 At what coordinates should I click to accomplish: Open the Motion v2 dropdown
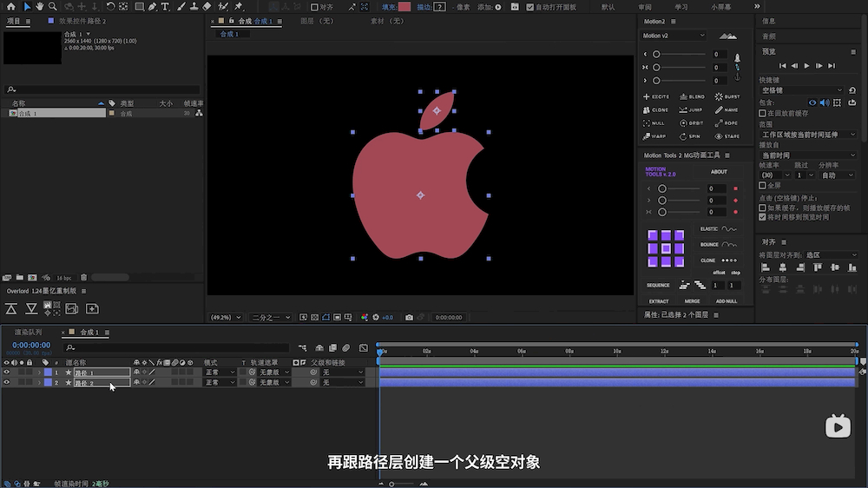(674, 36)
